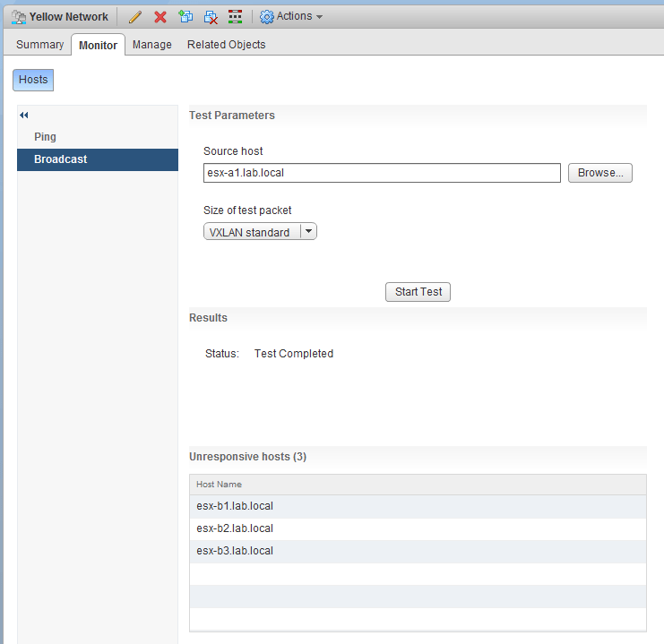Switch to the Manage tab
664x644 pixels.
[x=151, y=45]
